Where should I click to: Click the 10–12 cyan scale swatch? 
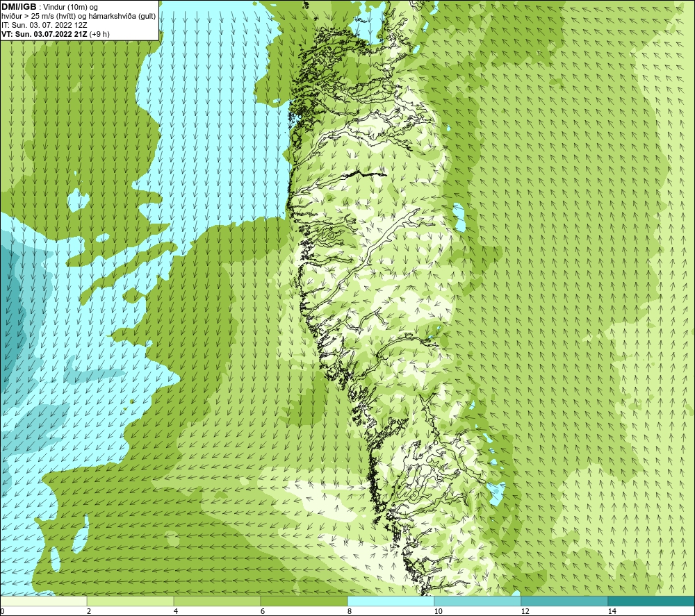pyautogui.click(x=478, y=601)
